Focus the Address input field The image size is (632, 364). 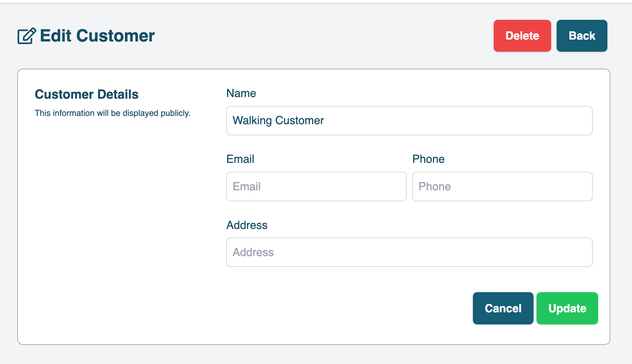point(409,252)
